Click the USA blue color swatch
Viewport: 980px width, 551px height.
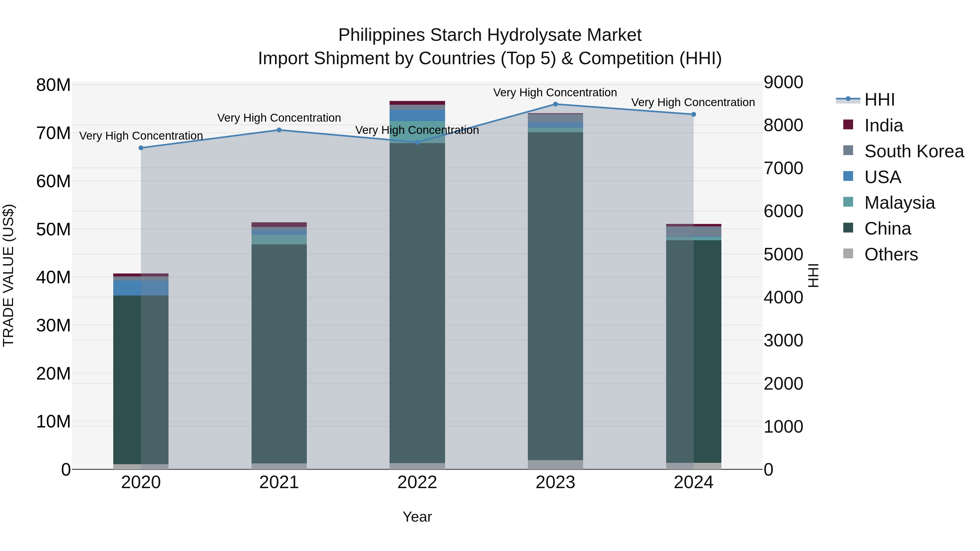point(848,176)
